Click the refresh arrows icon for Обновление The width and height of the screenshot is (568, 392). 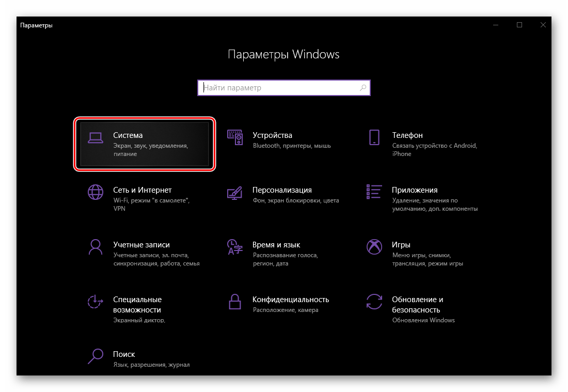coord(374,302)
